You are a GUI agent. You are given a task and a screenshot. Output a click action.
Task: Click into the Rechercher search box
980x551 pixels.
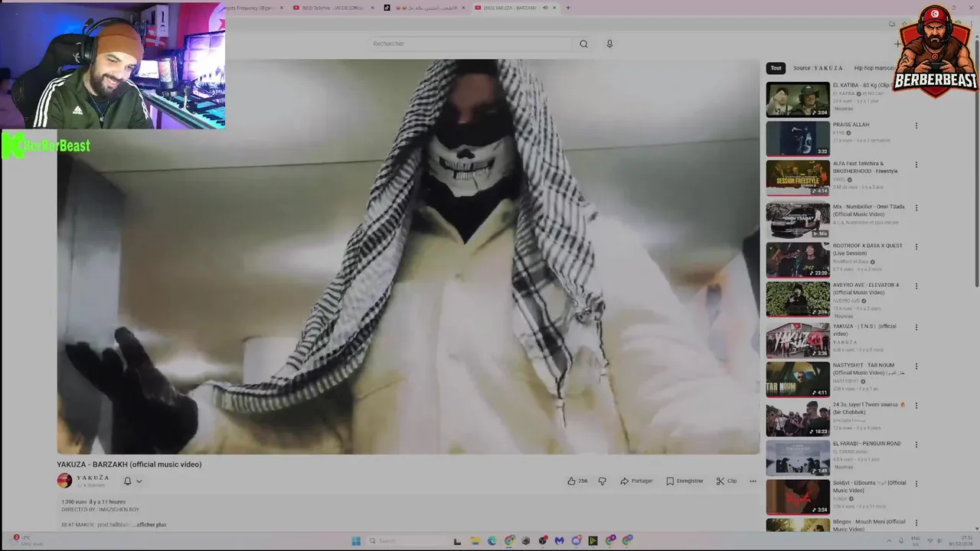click(471, 44)
